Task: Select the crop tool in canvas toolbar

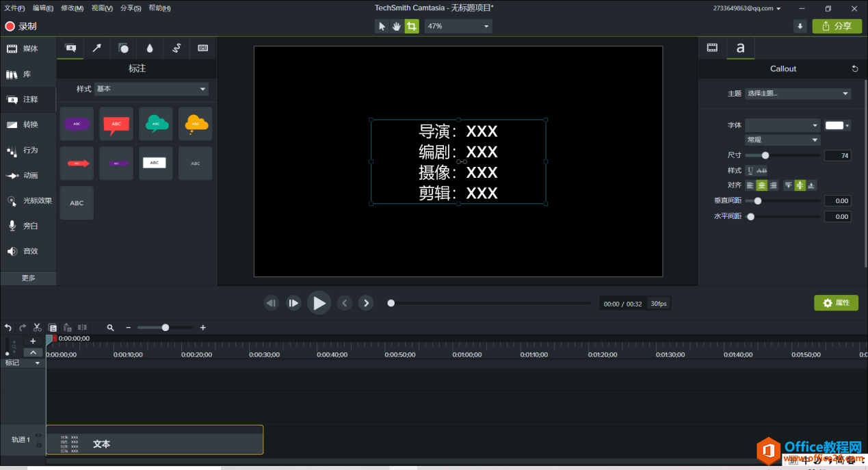Action: click(411, 26)
